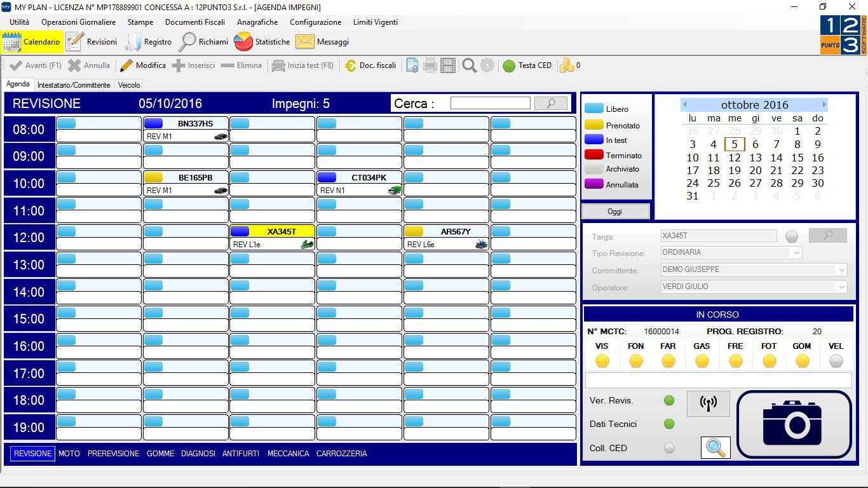Select GOMME category at bottom
Image resolution: width=868 pixels, height=488 pixels.
[160, 454]
